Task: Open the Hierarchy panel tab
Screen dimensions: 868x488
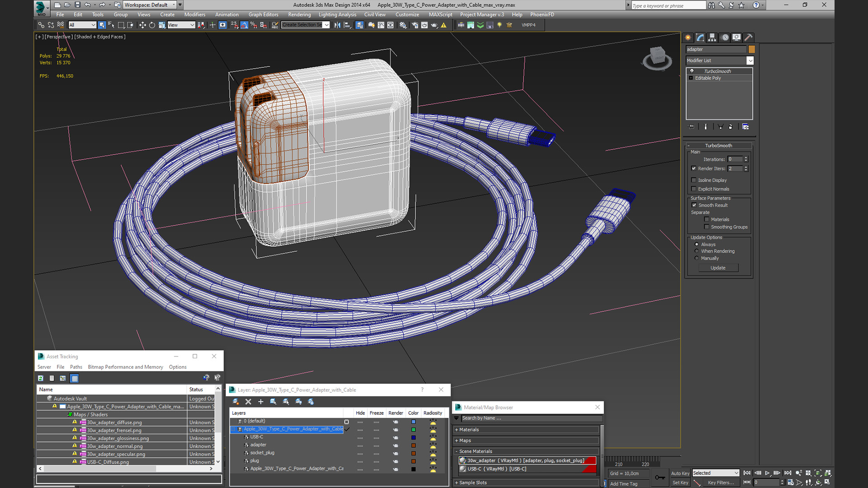Action: pos(712,38)
